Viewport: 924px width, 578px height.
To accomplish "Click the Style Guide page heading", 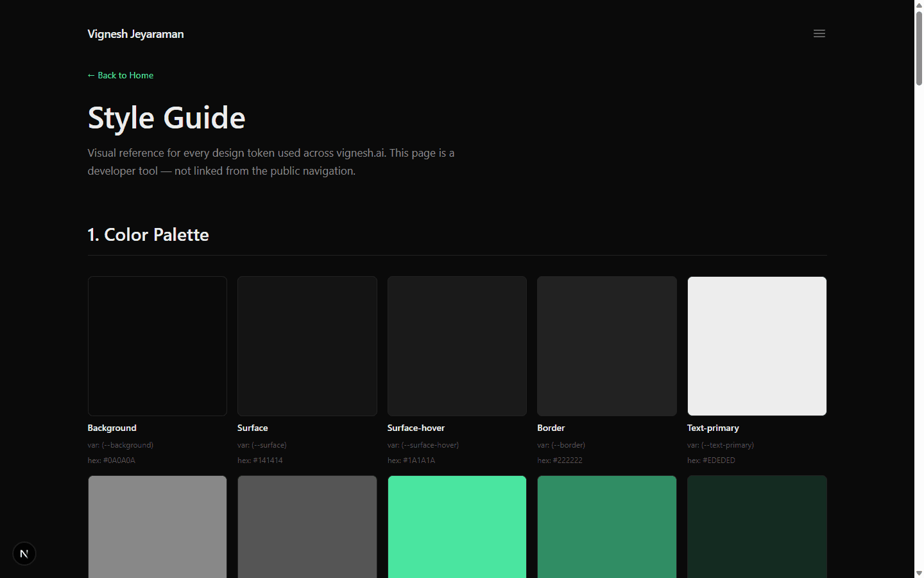I will 166,118.
